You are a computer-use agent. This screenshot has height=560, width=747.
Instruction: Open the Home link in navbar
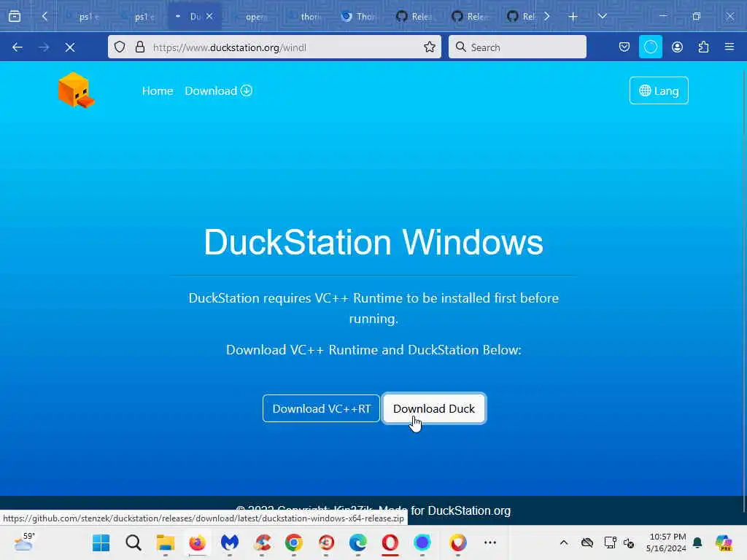pyautogui.click(x=158, y=91)
